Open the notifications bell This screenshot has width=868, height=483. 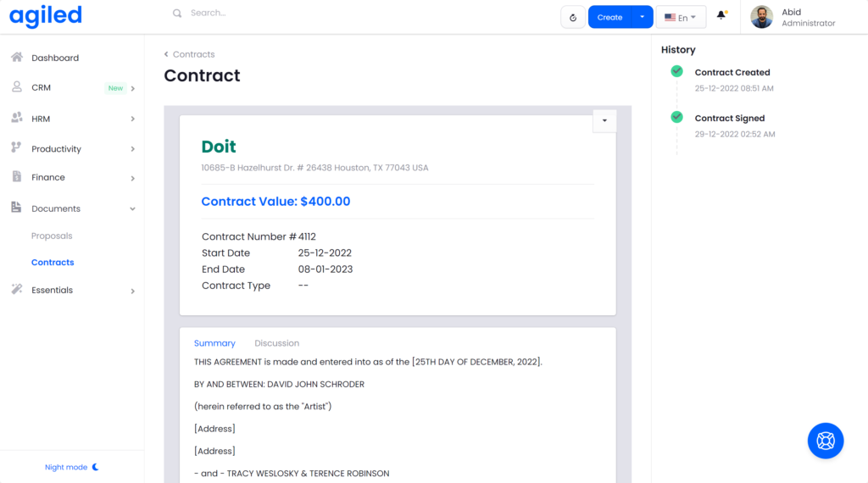click(721, 16)
